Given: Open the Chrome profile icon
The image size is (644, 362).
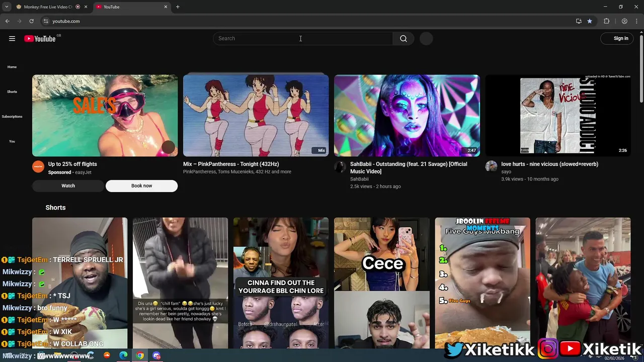Looking at the screenshot, I should pos(624,21).
